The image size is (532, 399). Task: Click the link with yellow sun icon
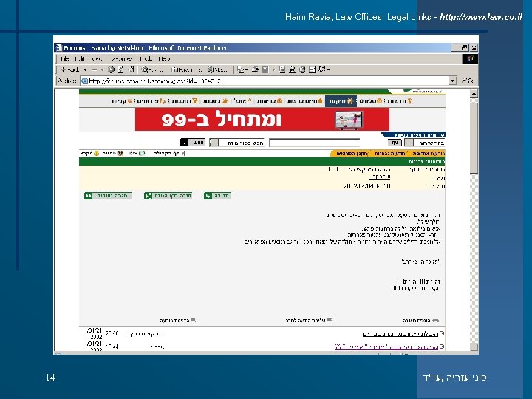pos(89,154)
